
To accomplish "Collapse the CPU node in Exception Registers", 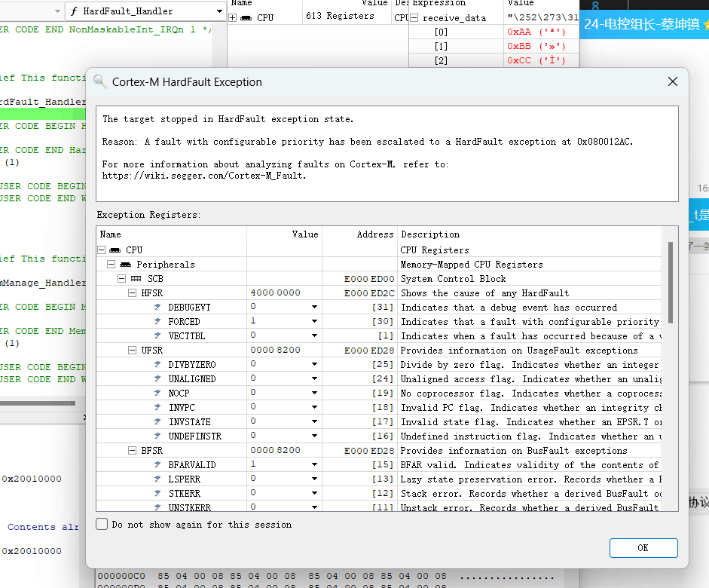I will click(102, 250).
